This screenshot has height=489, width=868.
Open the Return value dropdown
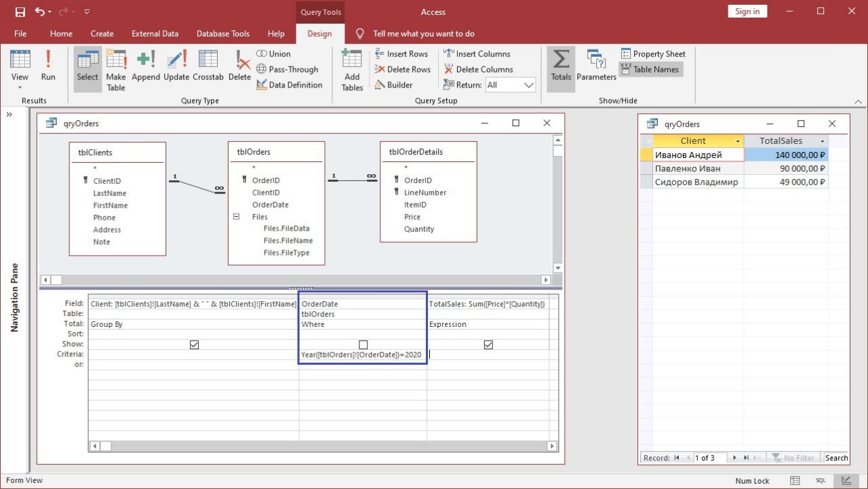[529, 85]
